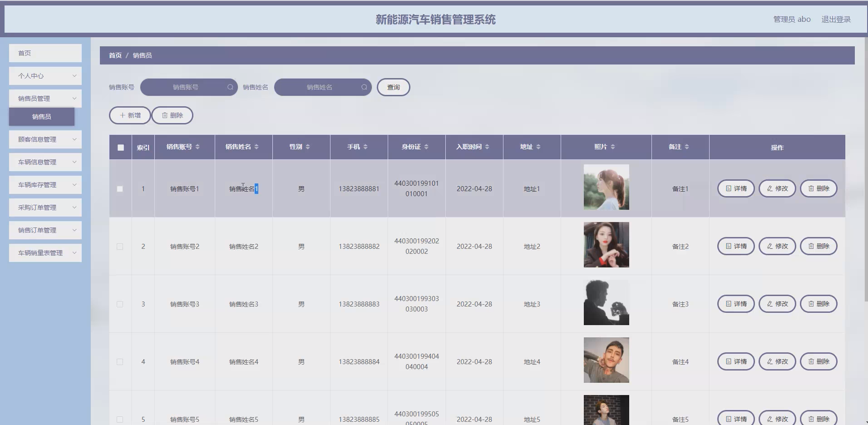The height and width of the screenshot is (425, 868).
Task: Check the row 4 checkbox
Action: pos(120,362)
